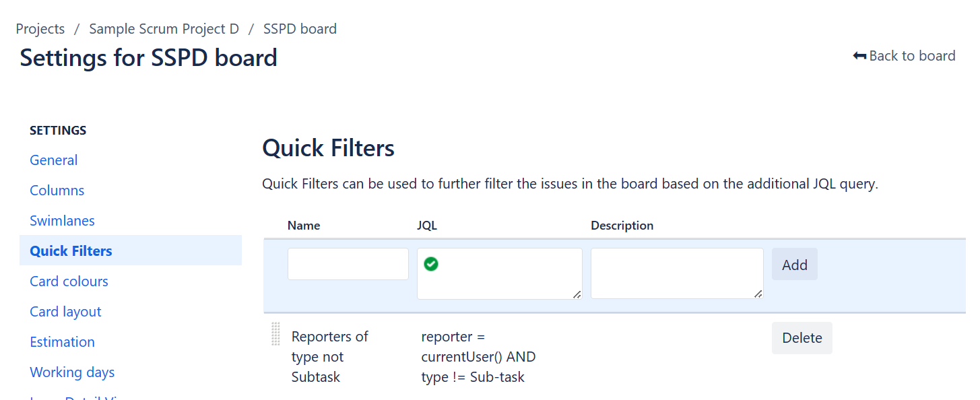Open Card colours settings

tap(69, 281)
